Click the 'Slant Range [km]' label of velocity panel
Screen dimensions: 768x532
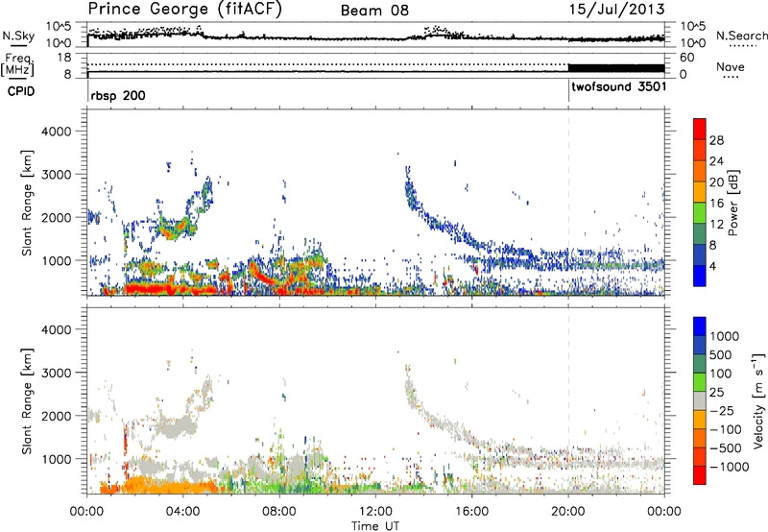(x=27, y=400)
